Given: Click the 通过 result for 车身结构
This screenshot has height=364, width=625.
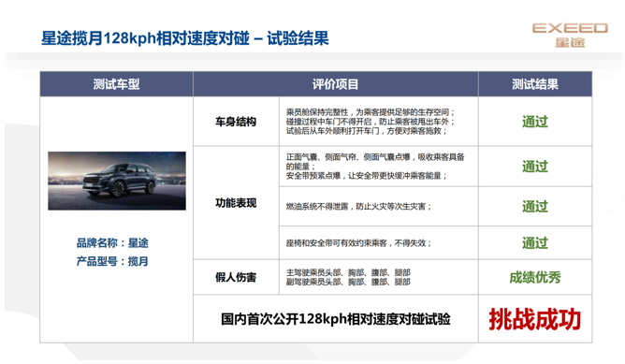Looking at the screenshot, I should 535,122.
